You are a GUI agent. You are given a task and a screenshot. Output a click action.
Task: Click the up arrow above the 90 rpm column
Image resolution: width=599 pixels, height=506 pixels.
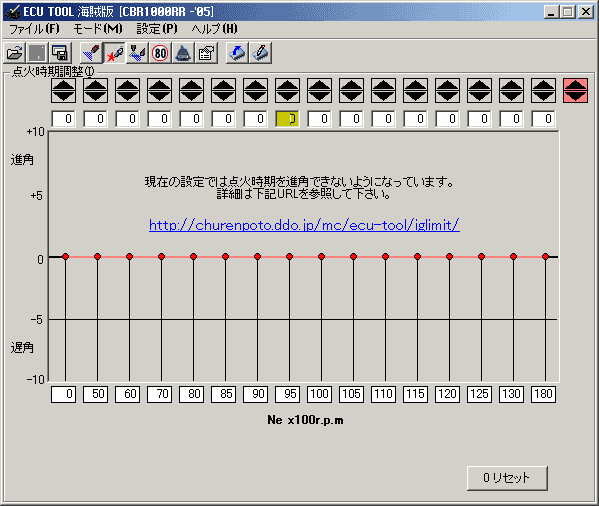click(x=256, y=84)
